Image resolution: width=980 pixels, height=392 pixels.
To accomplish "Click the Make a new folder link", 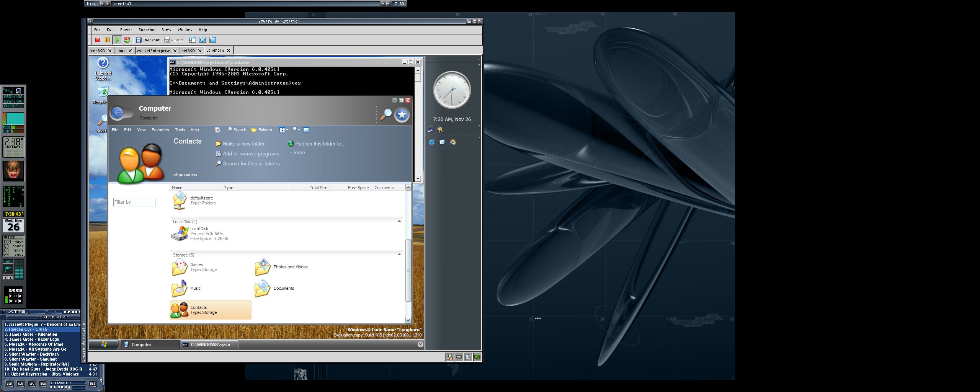I will point(240,144).
